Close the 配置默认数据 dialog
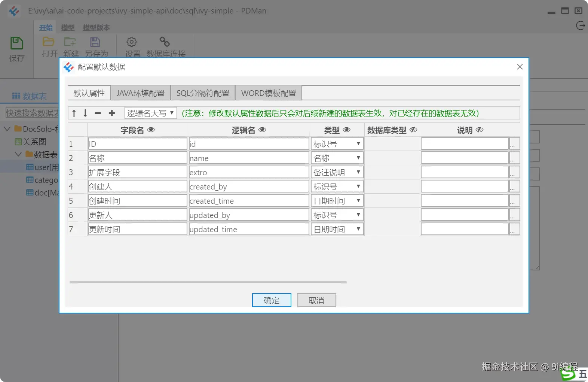 pos(520,67)
